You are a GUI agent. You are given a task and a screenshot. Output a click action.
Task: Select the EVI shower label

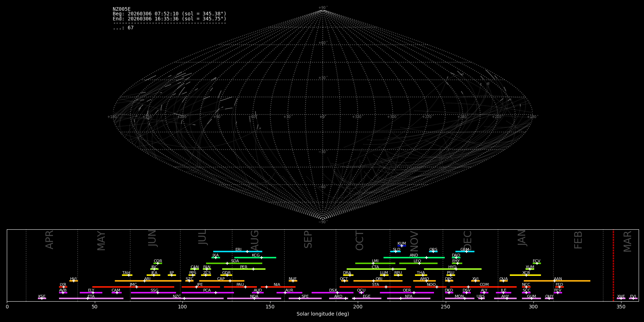633,297
